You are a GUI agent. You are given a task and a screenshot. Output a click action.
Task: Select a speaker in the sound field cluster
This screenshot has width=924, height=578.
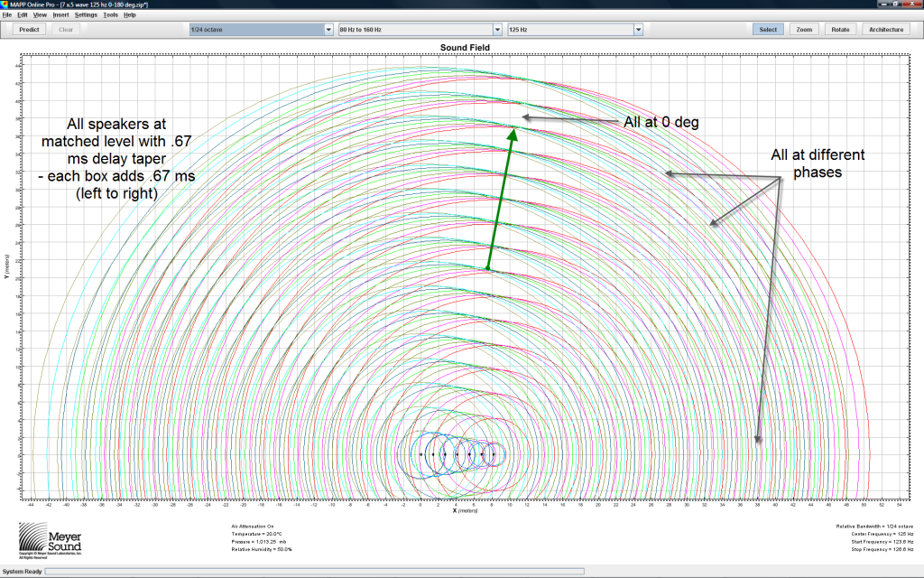(456, 456)
